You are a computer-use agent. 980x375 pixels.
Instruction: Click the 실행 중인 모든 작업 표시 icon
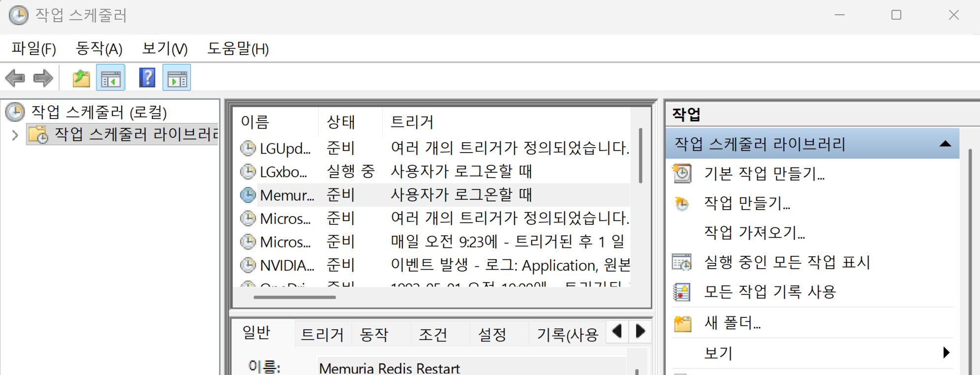[x=682, y=262]
